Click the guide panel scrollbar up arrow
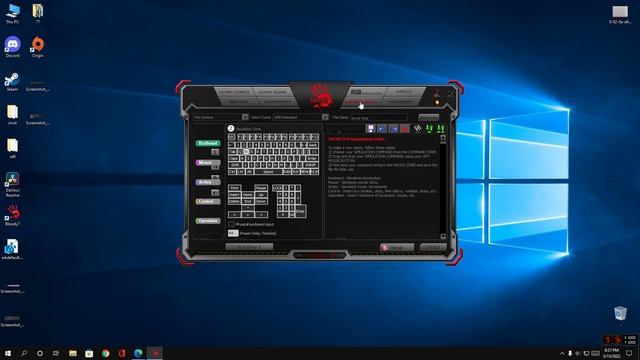Screen dimensions: 640x360 443,138
